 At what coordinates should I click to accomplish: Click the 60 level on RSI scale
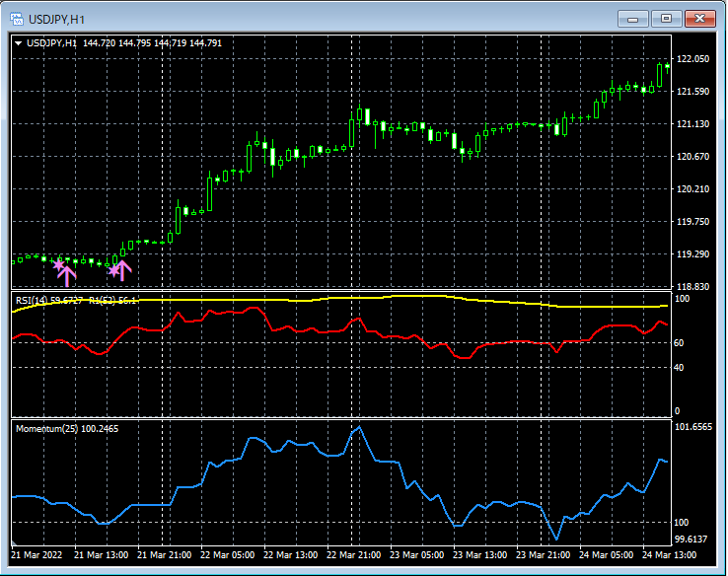coord(679,342)
